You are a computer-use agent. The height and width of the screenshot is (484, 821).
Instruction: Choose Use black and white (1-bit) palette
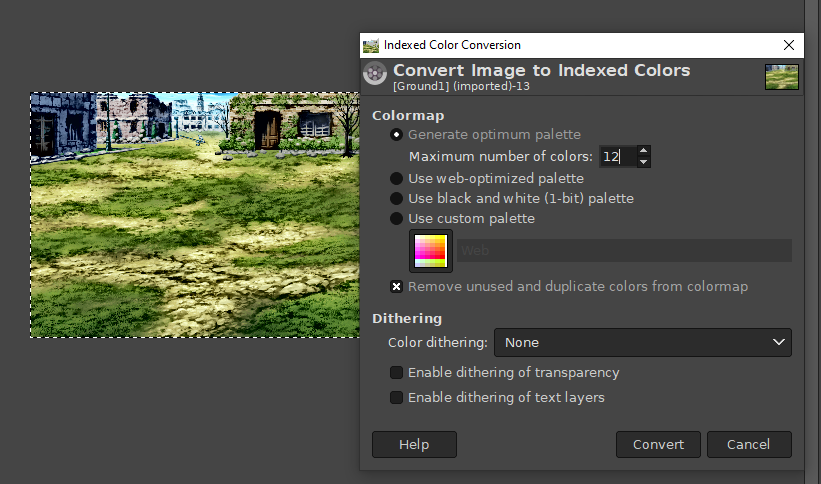[x=396, y=199]
